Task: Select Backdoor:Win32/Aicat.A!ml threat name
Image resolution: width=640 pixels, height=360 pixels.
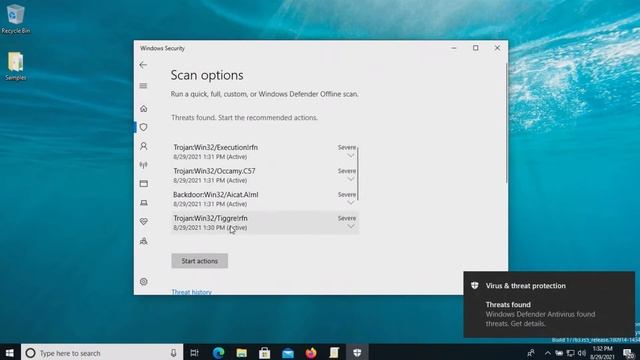Action: pos(216,195)
